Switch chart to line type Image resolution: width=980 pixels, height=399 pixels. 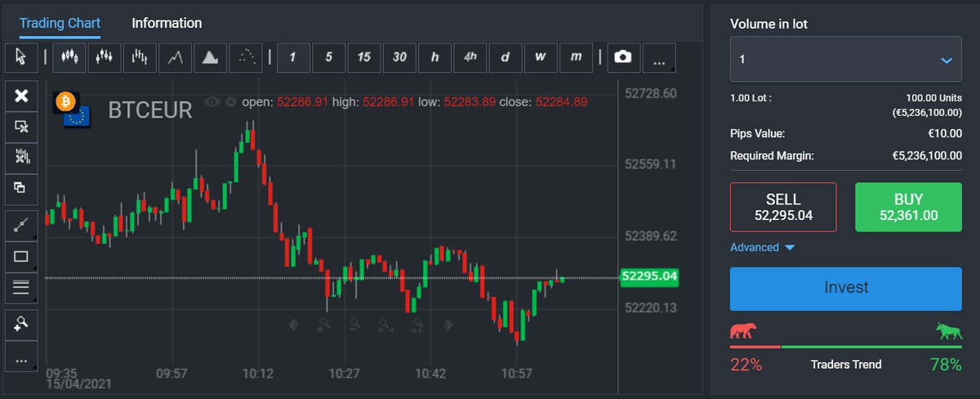pos(175,56)
